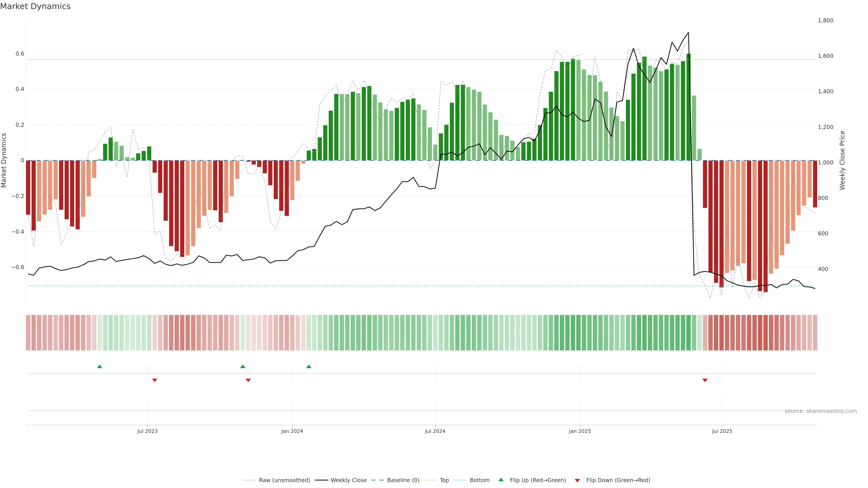Click the source: sharemaestro.com text
The height and width of the screenshot is (488, 868).
(x=821, y=411)
